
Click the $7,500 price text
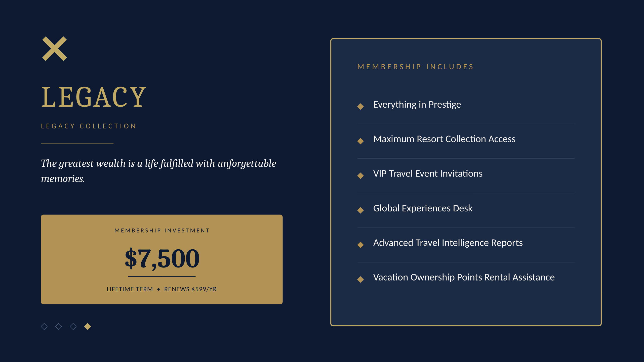point(162,258)
